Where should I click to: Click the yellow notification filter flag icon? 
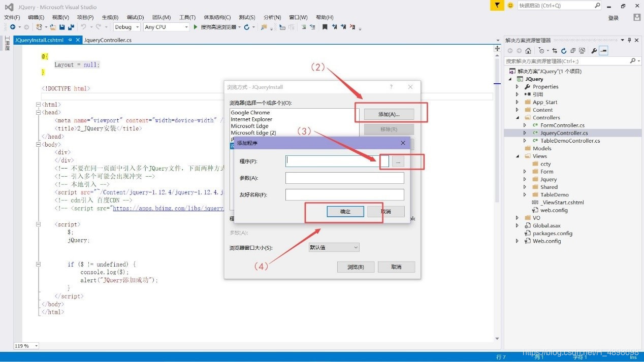pyautogui.click(x=498, y=5)
